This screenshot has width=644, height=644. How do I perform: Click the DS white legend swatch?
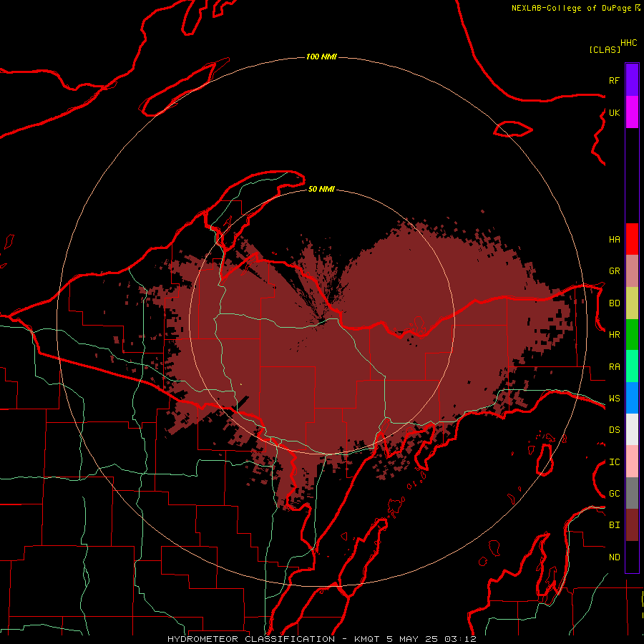point(632,429)
